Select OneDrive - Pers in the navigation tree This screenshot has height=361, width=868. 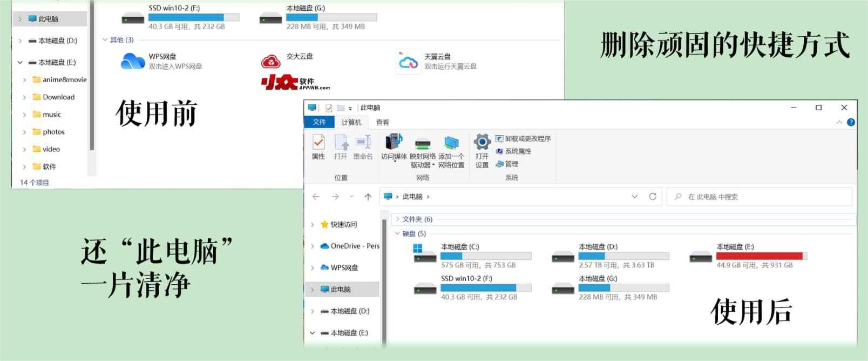[x=350, y=246]
